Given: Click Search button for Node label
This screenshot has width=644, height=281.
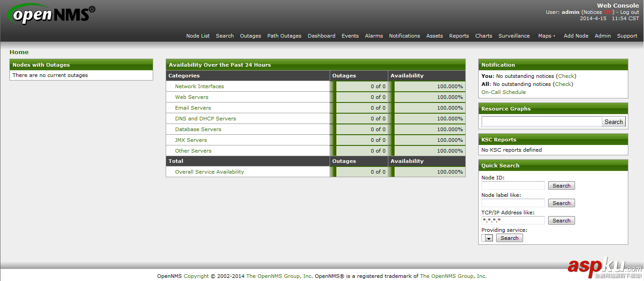Looking at the screenshot, I should coord(562,203).
